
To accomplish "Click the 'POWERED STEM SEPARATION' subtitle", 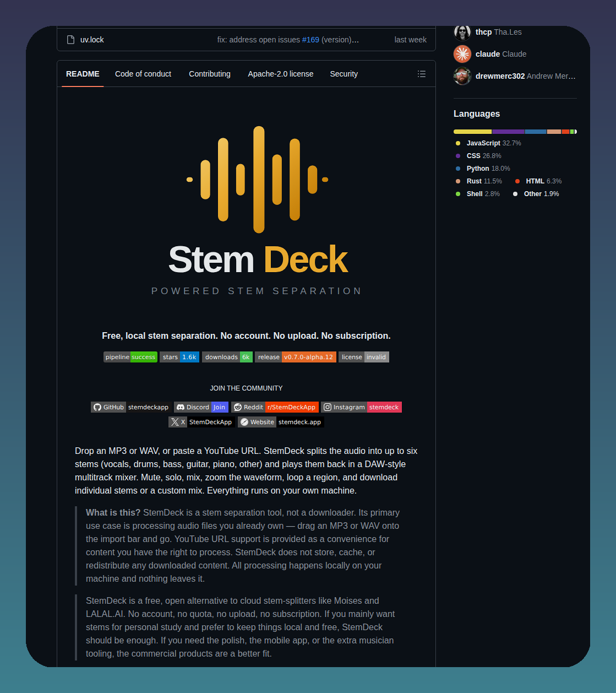I will pyautogui.click(x=257, y=291).
